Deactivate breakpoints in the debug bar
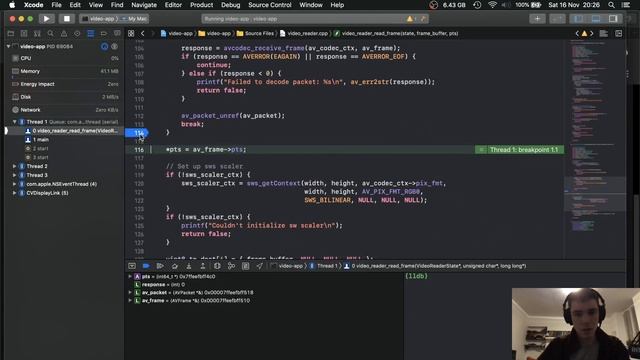 tap(146, 266)
